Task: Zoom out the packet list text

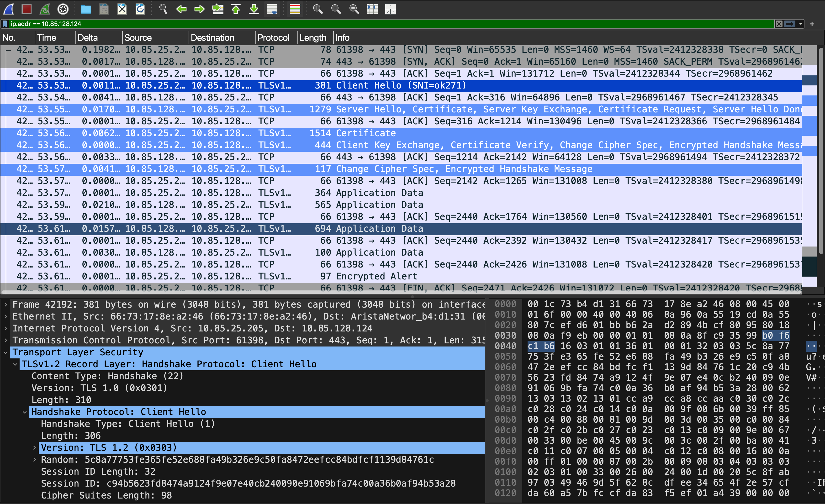Action: point(336,9)
